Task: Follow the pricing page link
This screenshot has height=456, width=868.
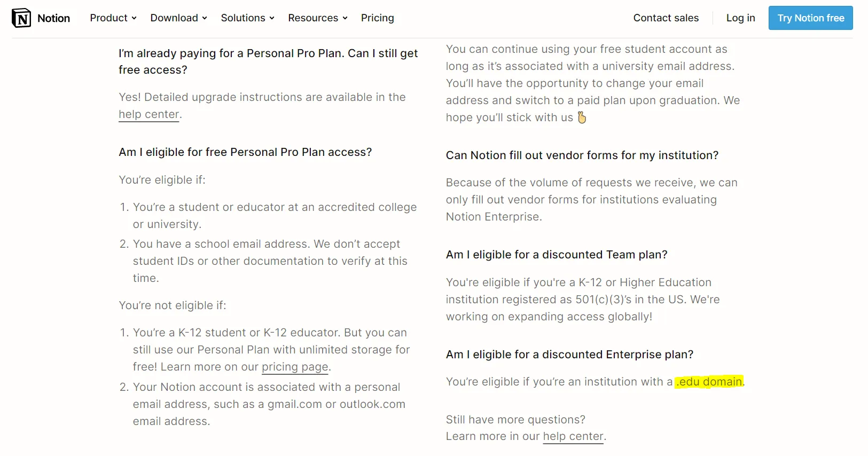Action: coord(295,367)
